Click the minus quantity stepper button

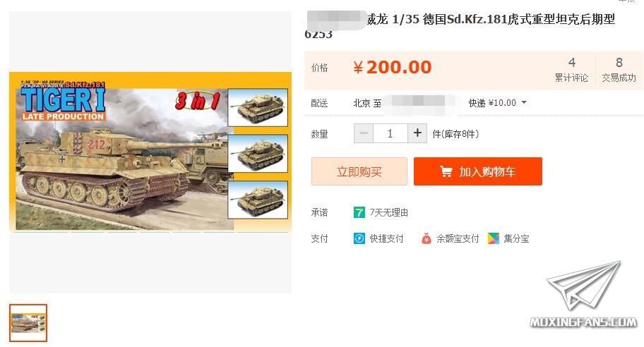364,133
